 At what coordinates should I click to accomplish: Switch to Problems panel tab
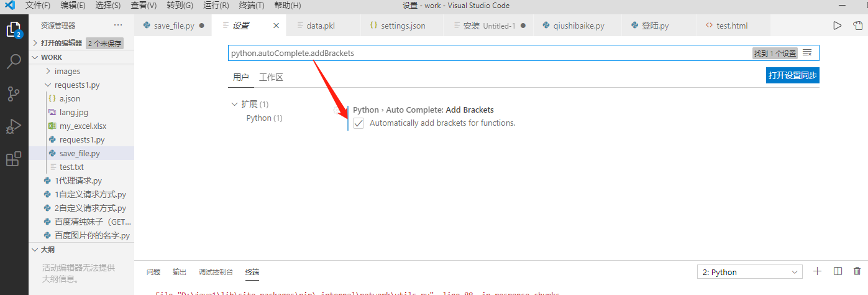(153, 272)
